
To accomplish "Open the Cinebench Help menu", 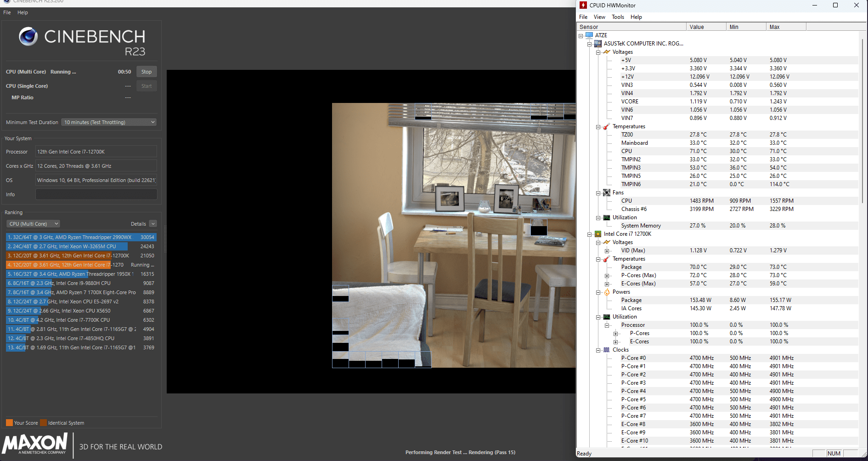I will coord(23,12).
